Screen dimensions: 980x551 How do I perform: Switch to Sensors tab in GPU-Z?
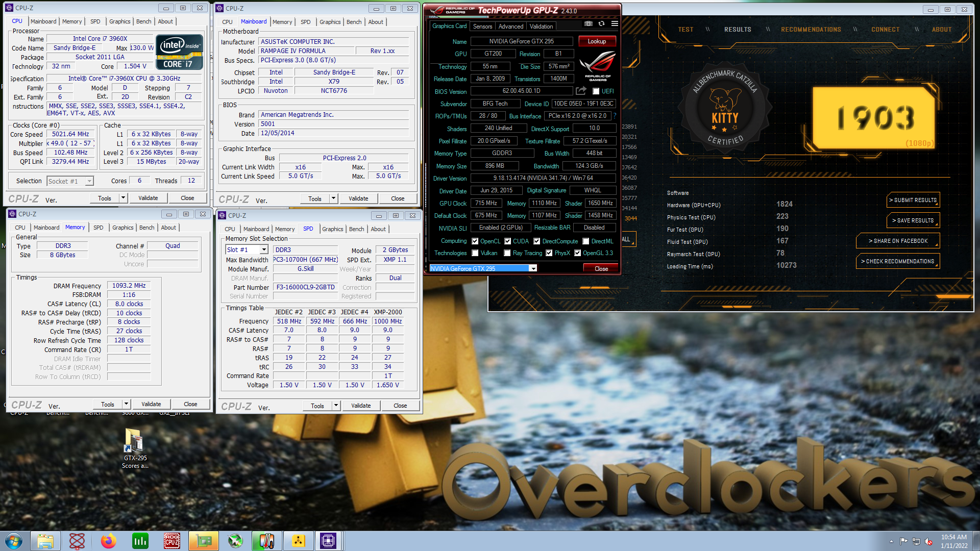point(482,27)
